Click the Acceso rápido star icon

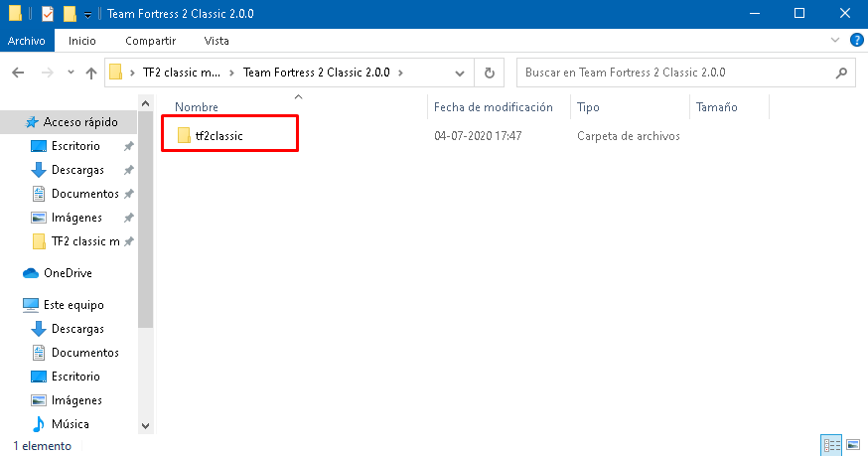click(x=32, y=122)
